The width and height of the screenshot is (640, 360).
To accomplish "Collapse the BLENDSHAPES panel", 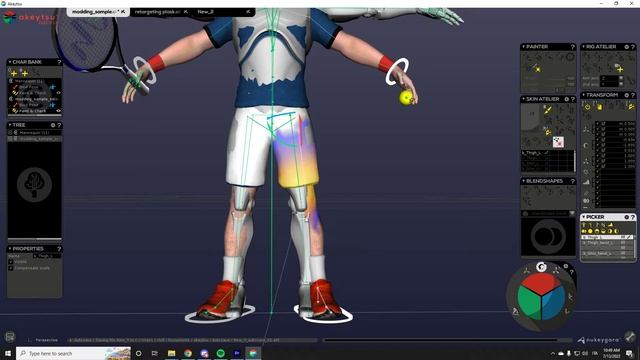I will click(524, 181).
